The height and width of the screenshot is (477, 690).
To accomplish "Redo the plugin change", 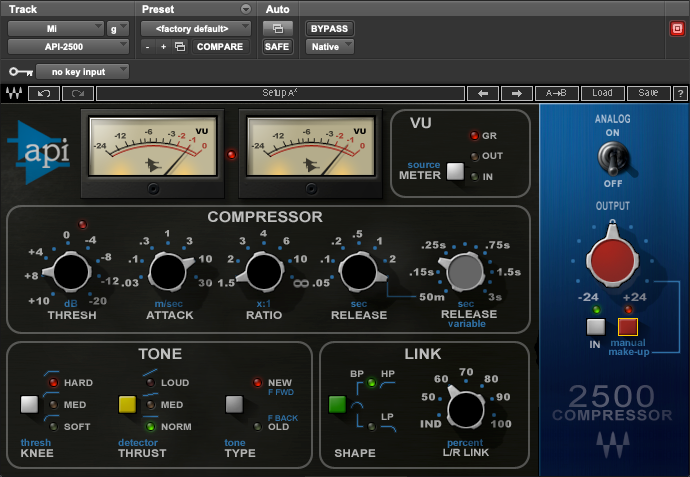I will 78,93.
